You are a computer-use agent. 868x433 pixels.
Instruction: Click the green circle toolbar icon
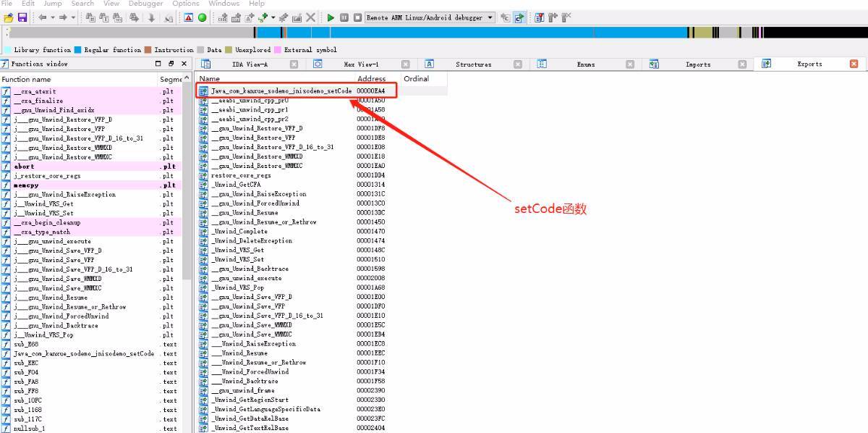click(202, 17)
